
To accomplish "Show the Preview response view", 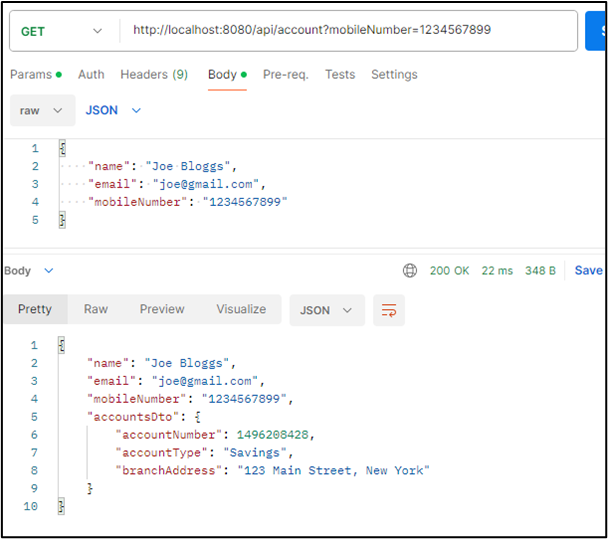I will coord(162,309).
